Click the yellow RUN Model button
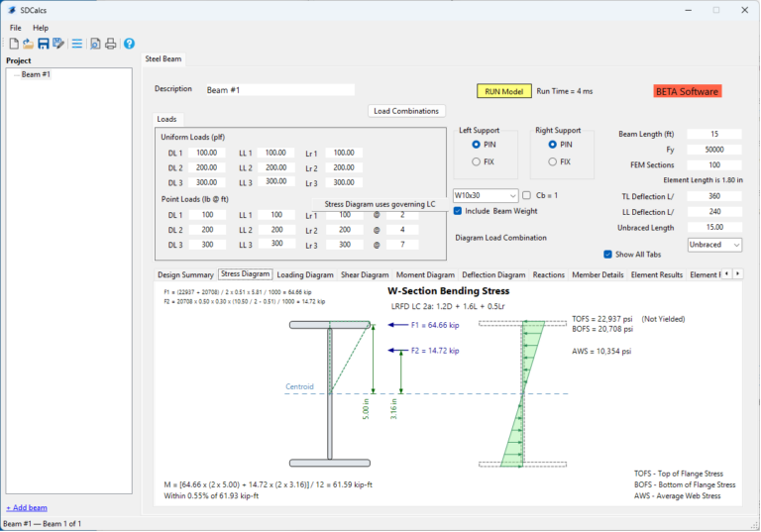The image size is (761, 532). click(503, 91)
